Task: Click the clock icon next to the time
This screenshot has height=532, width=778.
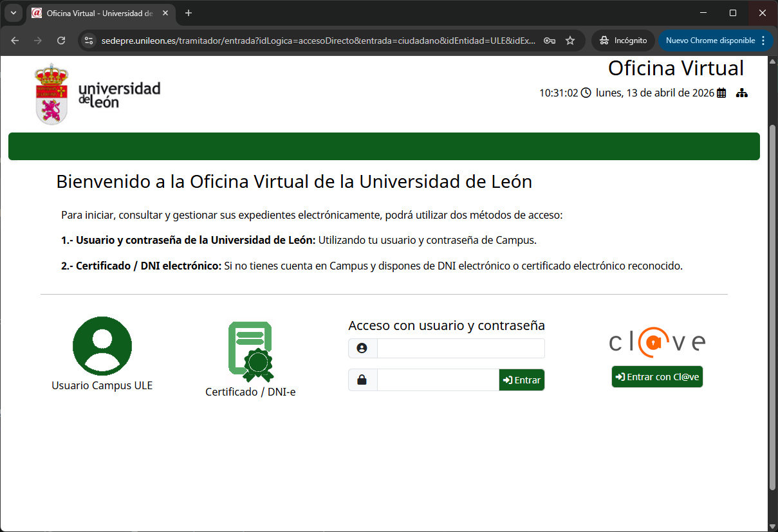Action: click(x=586, y=93)
